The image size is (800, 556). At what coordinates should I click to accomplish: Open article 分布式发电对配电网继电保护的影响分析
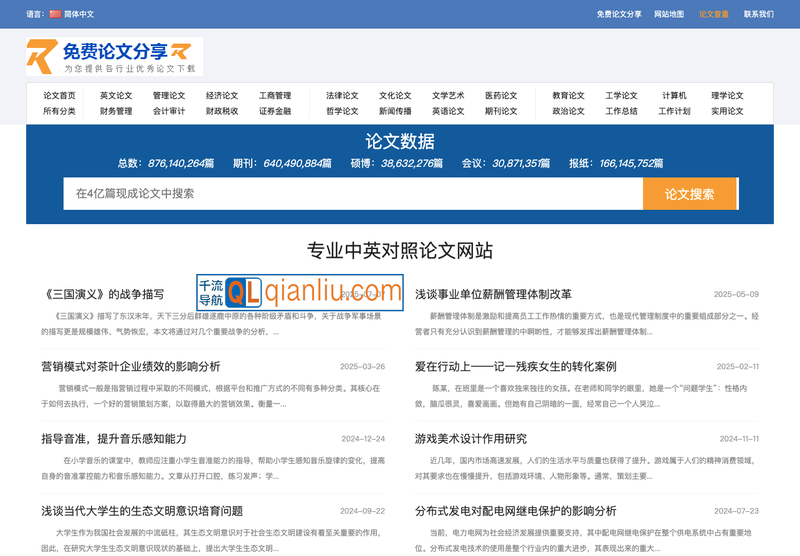click(x=516, y=511)
